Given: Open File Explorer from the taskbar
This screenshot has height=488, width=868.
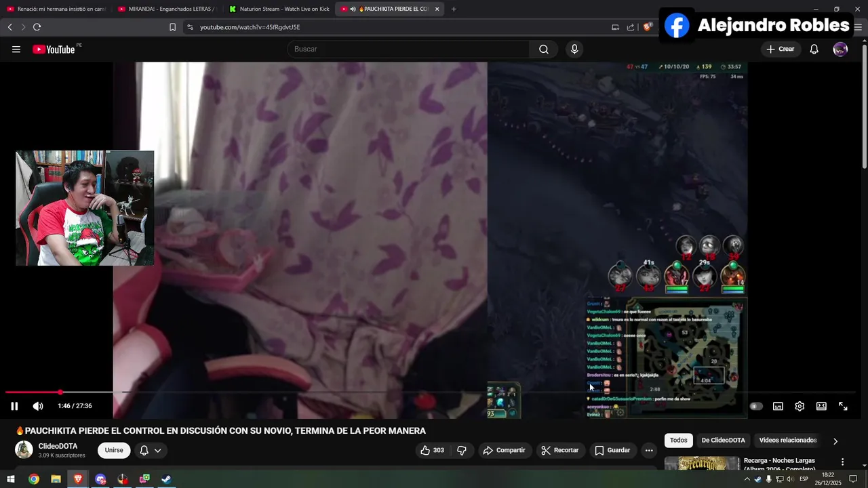Looking at the screenshot, I should tap(56, 479).
